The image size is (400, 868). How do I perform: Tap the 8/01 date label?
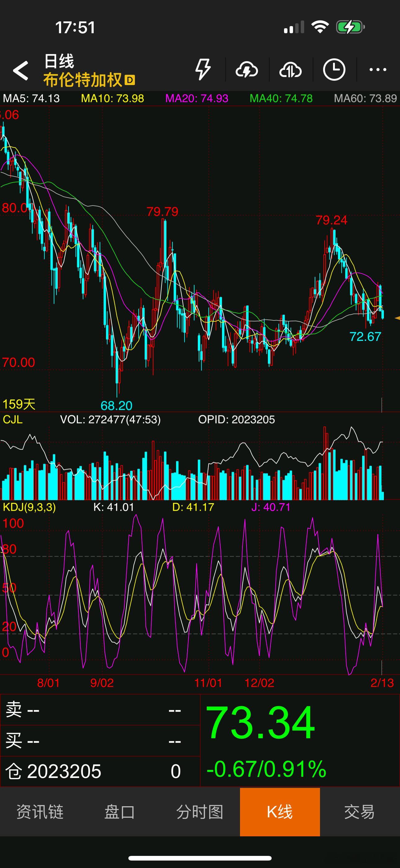point(48,683)
